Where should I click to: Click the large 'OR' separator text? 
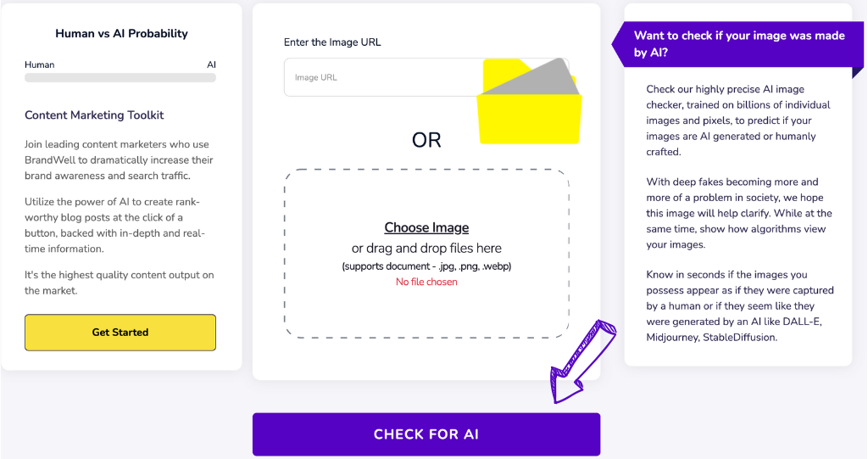pos(426,140)
